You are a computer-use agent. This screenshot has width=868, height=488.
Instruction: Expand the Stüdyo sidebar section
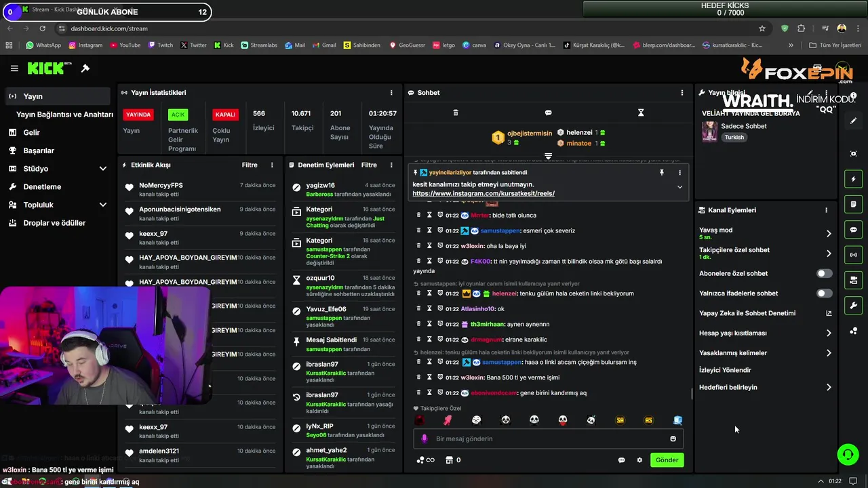102,169
